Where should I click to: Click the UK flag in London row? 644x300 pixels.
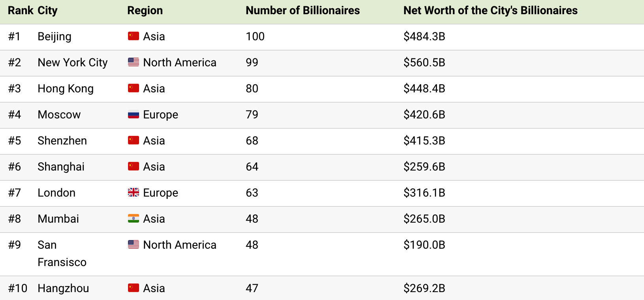(133, 193)
